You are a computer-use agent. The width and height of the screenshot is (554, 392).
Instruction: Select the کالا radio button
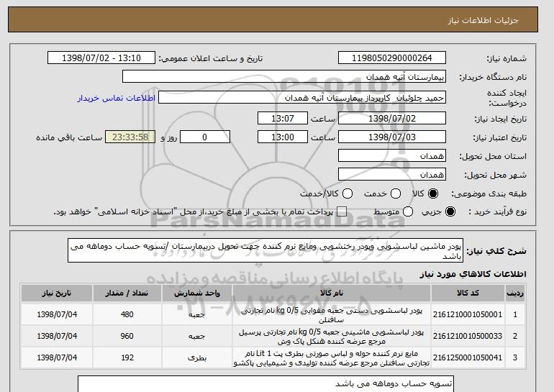pos(433,193)
